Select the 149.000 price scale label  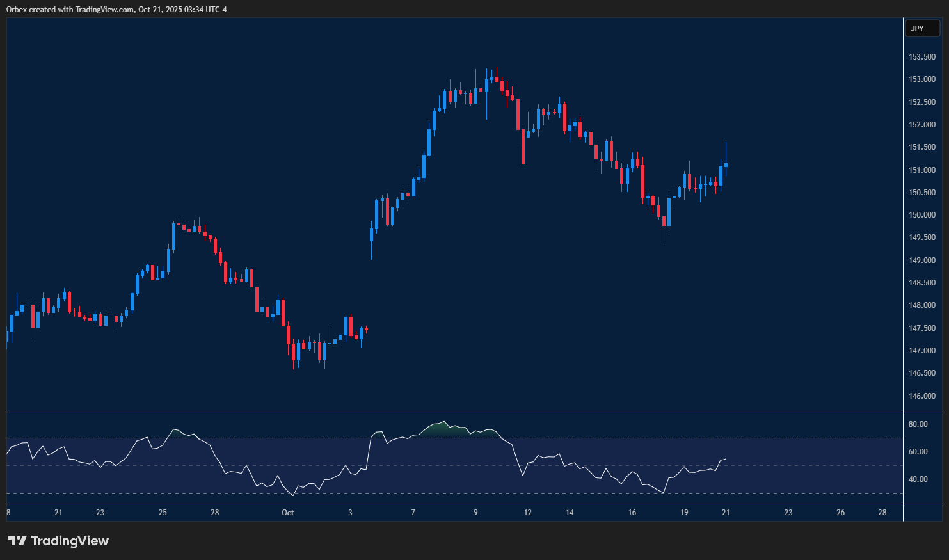921,260
